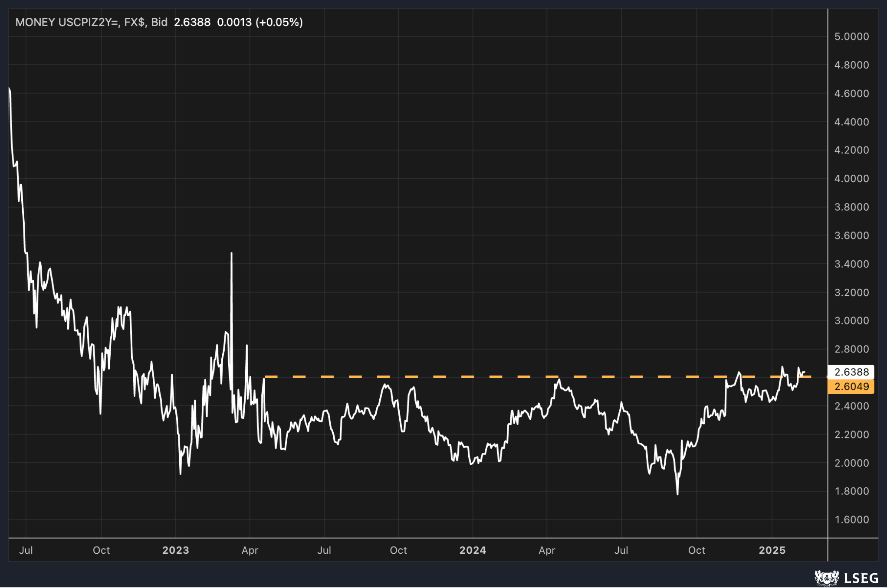
Task: Click the 3.0000 price axis label
Action: 851,321
